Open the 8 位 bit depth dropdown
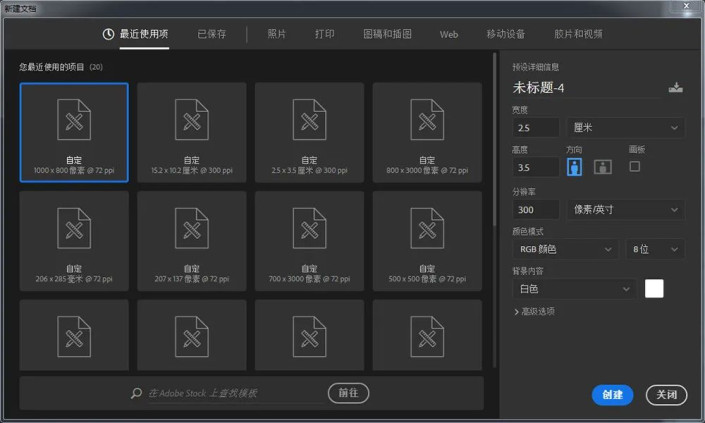This screenshot has width=705, height=423. coord(655,249)
